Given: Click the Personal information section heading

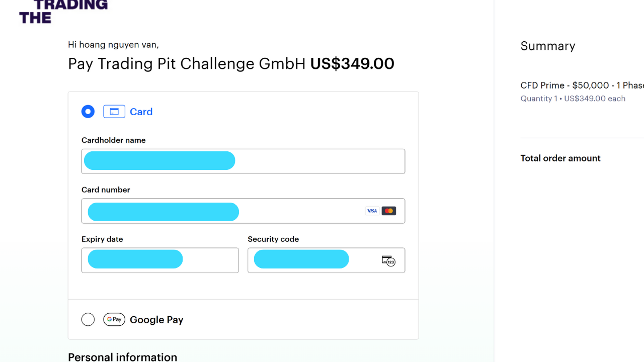Looking at the screenshot, I should (122, 357).
